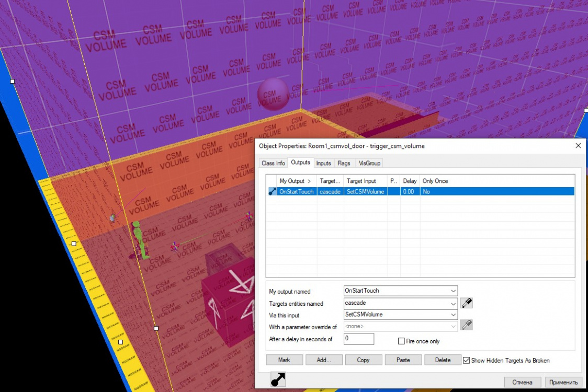588x392 pixels.
Task: Select the green character model in the viewport
Action: 140,240
